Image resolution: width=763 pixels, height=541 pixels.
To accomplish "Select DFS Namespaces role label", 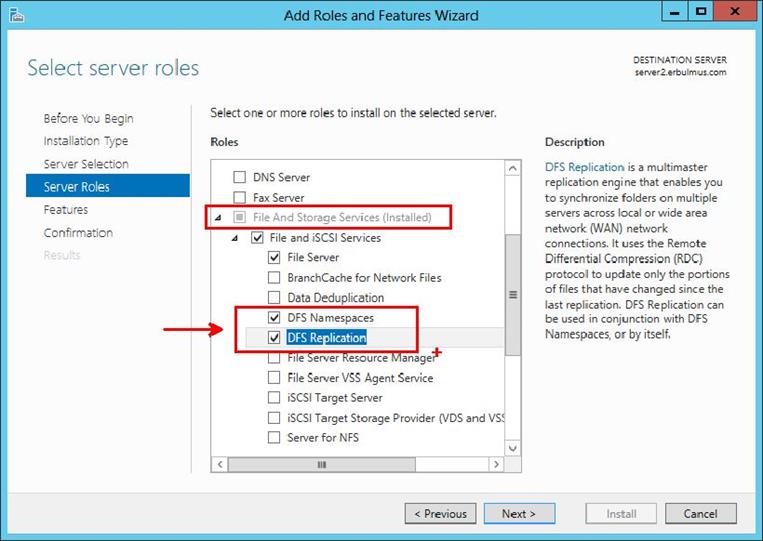I will click(x=330, y=318).
